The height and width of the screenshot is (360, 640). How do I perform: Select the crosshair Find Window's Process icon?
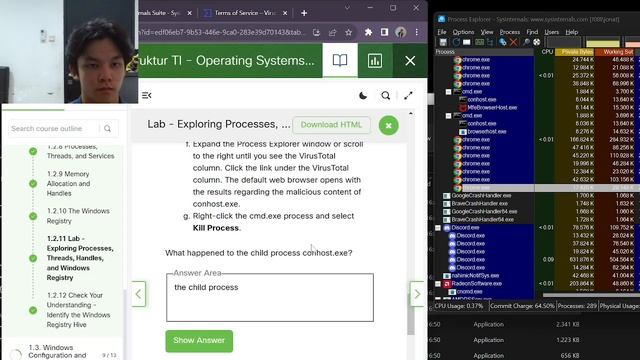(x=537, y=42)
